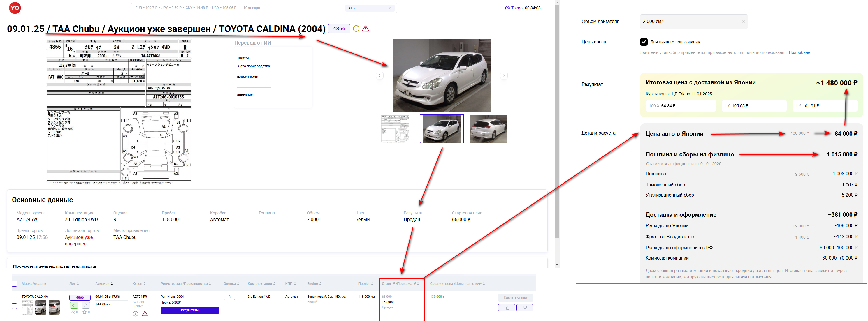Click 'Аукцион уже завершен' red status text

(x=78, y=241)
